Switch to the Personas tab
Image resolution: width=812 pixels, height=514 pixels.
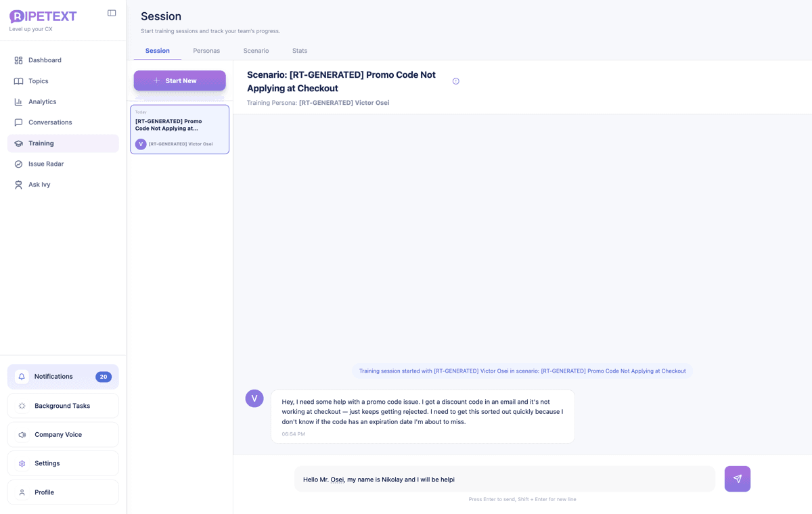click(x=206, y=50)
